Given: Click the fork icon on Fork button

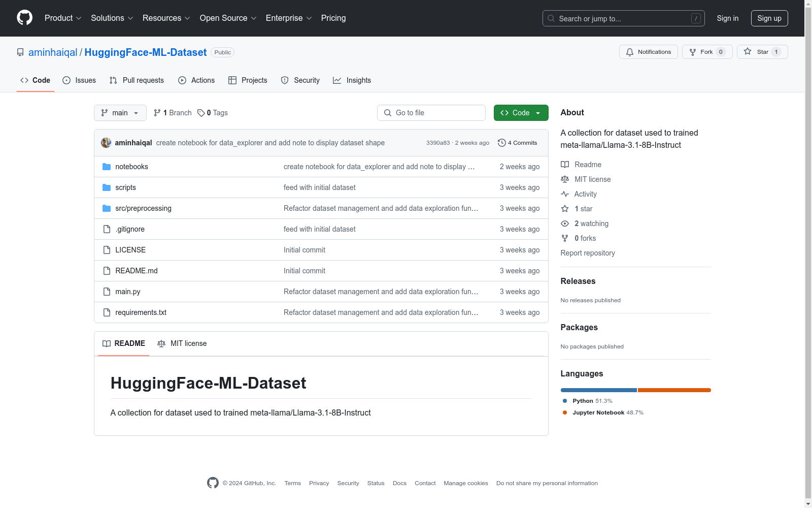Looking at the screenshot, I should pos(693,52).
